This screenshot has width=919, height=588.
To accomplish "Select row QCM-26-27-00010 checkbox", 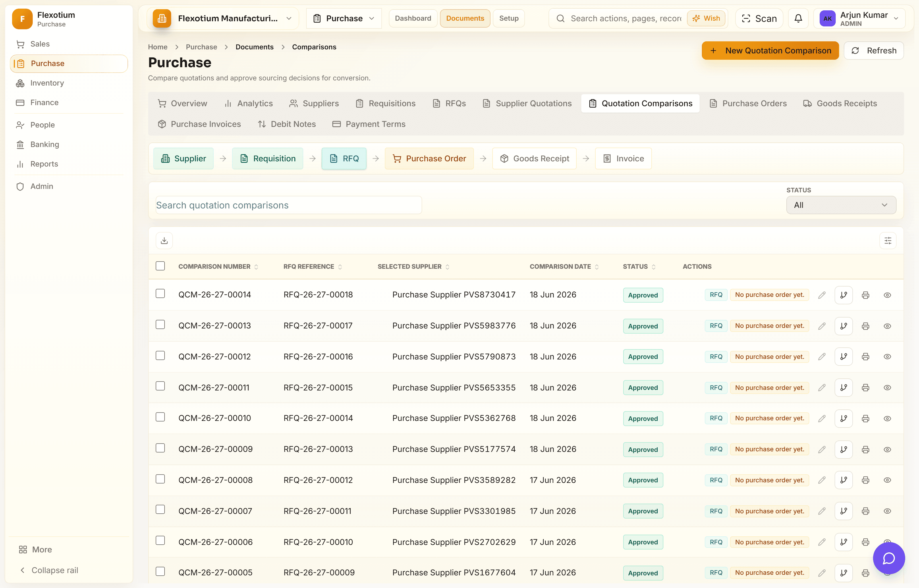I will pyautogui.click(x=160, y=417).
